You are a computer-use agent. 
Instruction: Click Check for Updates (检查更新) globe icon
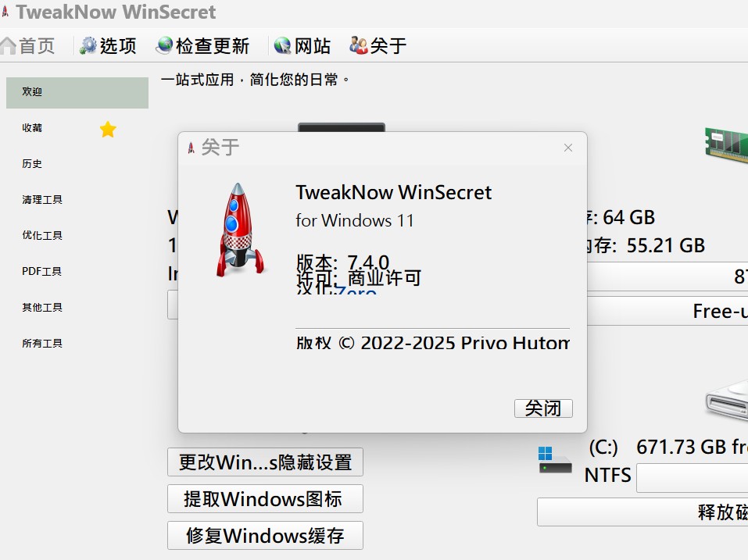point(164,46)
